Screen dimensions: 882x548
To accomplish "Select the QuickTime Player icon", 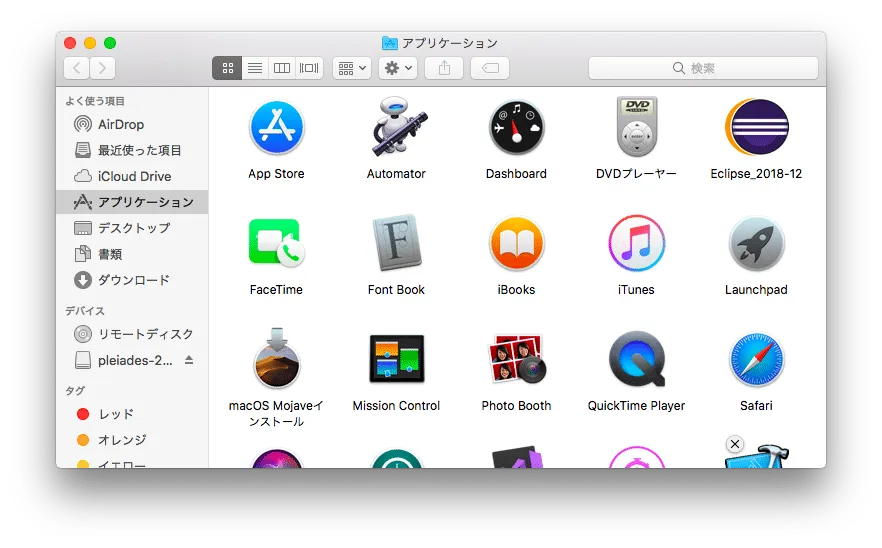I will 637,359.
